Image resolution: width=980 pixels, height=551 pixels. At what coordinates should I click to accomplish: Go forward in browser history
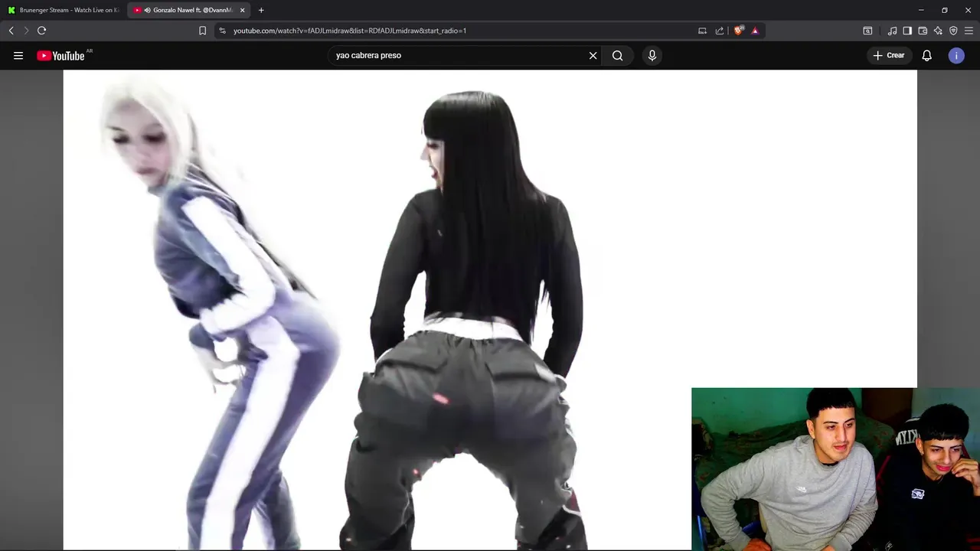click(x=26, y=31)
